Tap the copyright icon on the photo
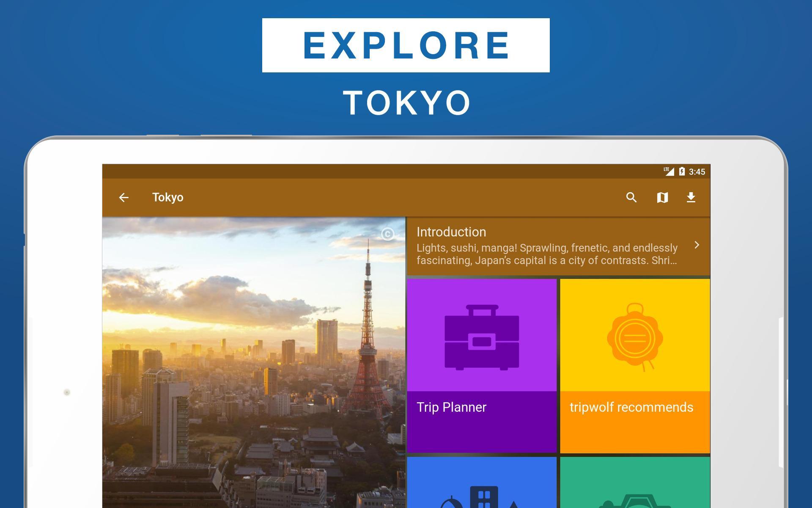Image resolution: width=812 pixels, height=508 pixels. 387,234
